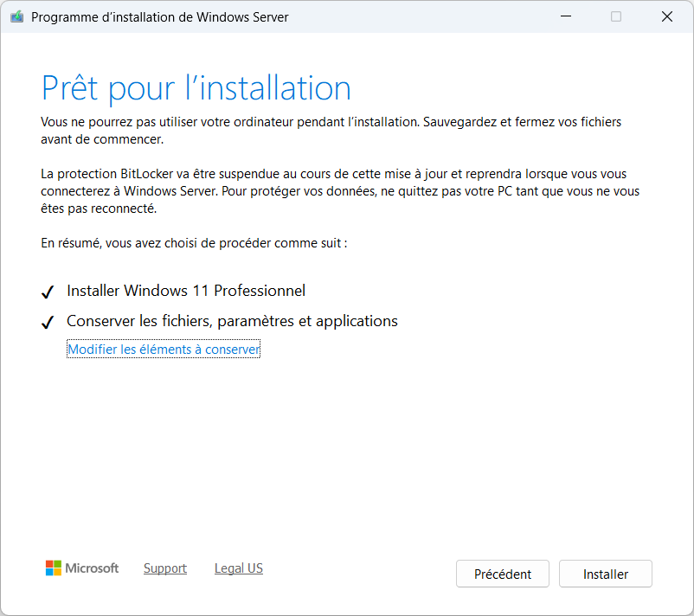Select the Installer Windows 11 Professionnel text
This screenshot has height=616, width=694.
186,291
